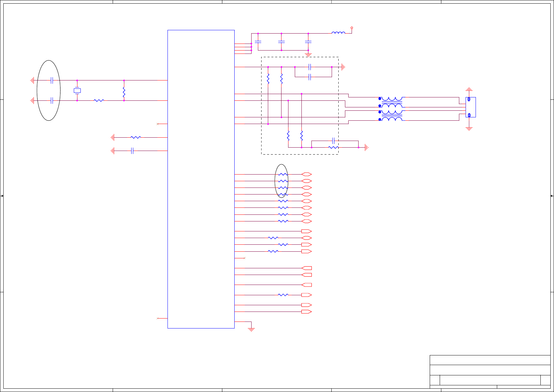Select the vertical resistor right of the crystal
The width and height of the screenshot is (554, 392).
click(x=124, y=92)
